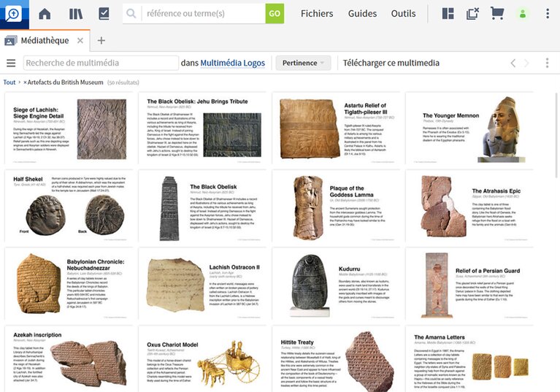Remove the 'Artefacts du British Museum' filter
Screen dimensions: 560x392
point(25,82)
